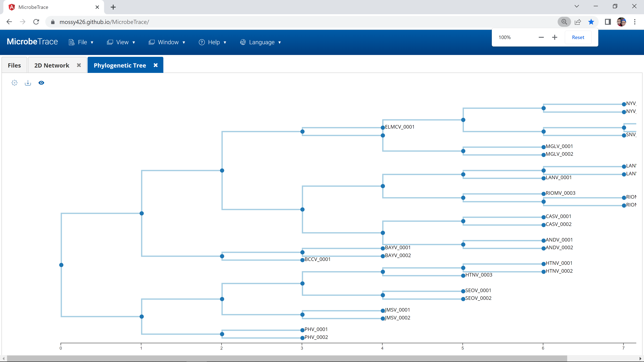Switch to the Files tab
The image size is (644, 362).
pyautogui.click(x=14, y=66)
